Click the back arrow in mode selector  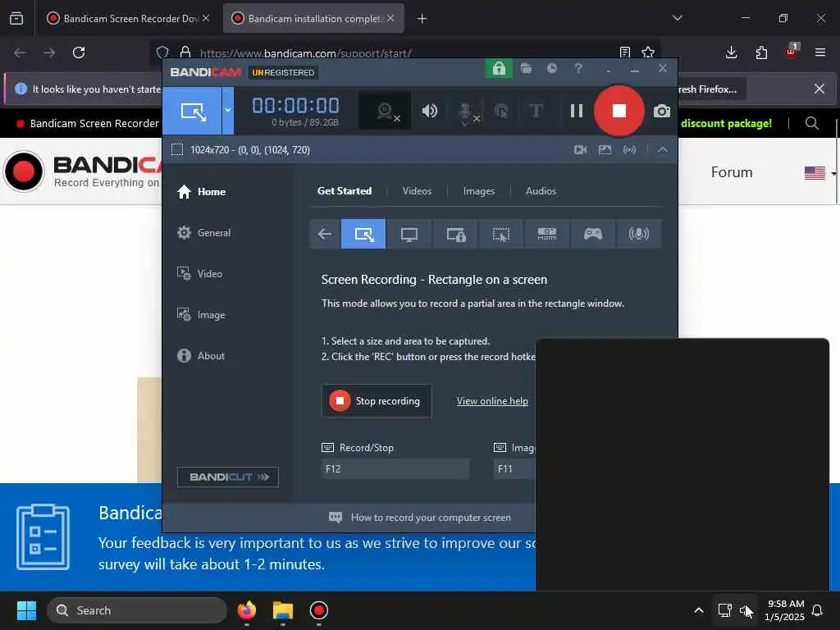(x=325, y=234)
